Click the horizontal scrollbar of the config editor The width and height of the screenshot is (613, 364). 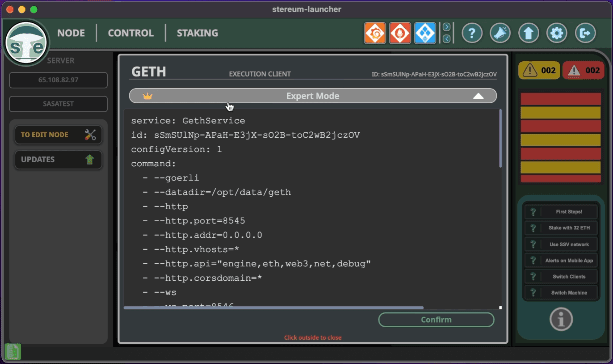(x=273, y=308)
